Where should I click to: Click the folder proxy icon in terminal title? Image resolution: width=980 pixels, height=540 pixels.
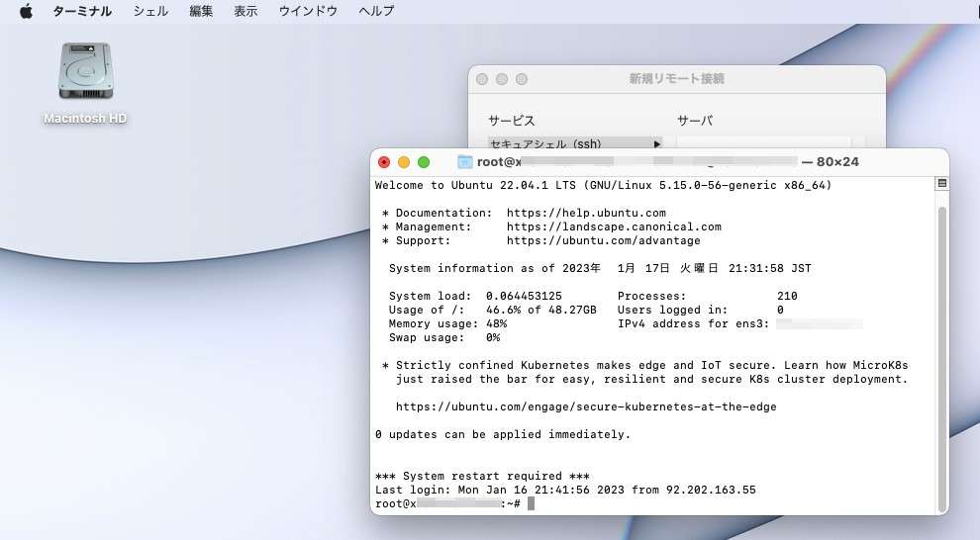click(465, 161)
